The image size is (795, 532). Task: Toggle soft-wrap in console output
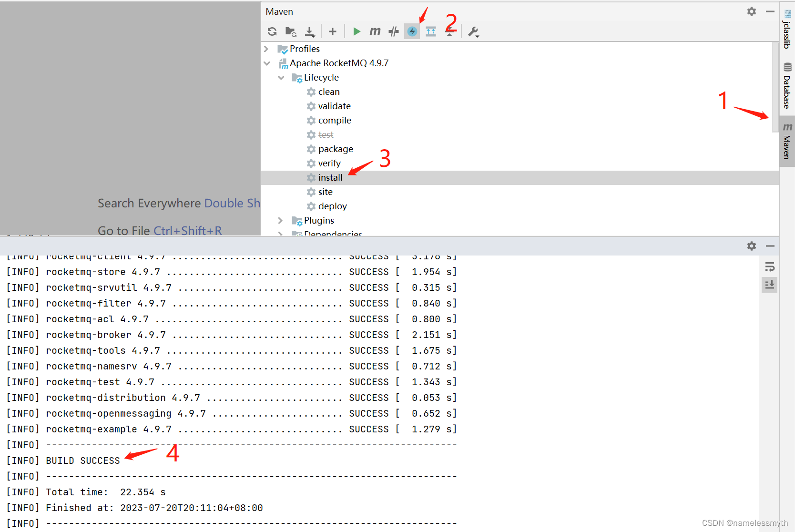770,267
